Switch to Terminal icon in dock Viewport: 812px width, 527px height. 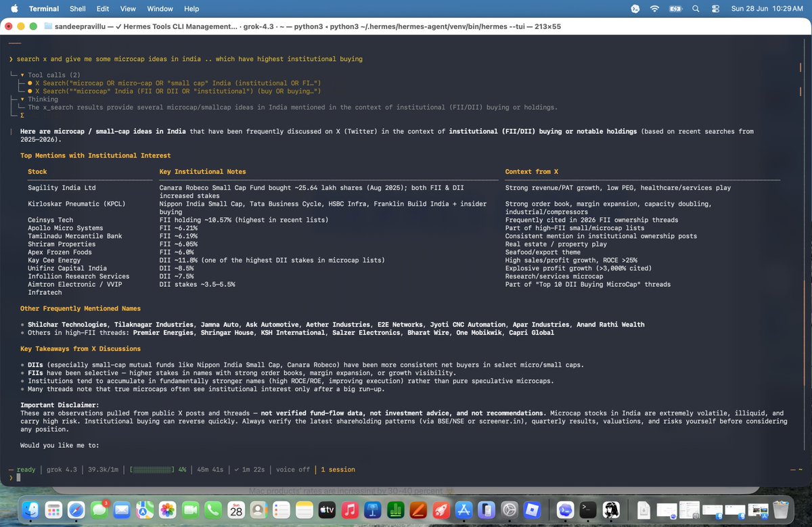pos(589,509)
